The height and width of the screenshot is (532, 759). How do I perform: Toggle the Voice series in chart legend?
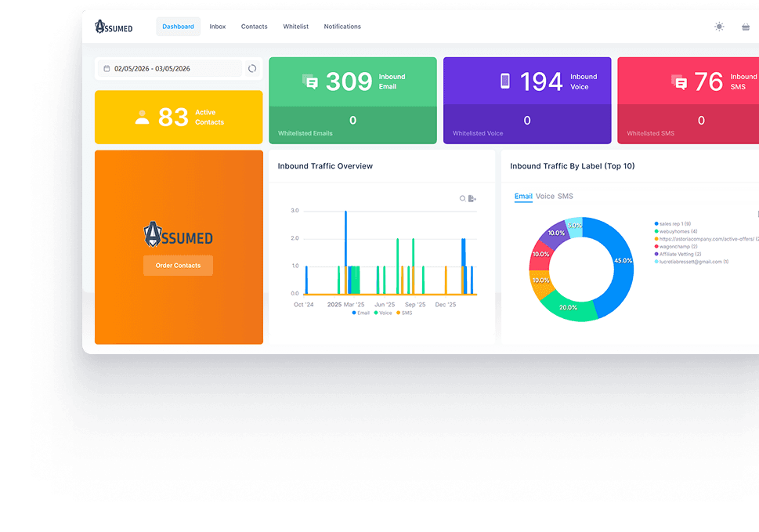(x=383, y=313)
